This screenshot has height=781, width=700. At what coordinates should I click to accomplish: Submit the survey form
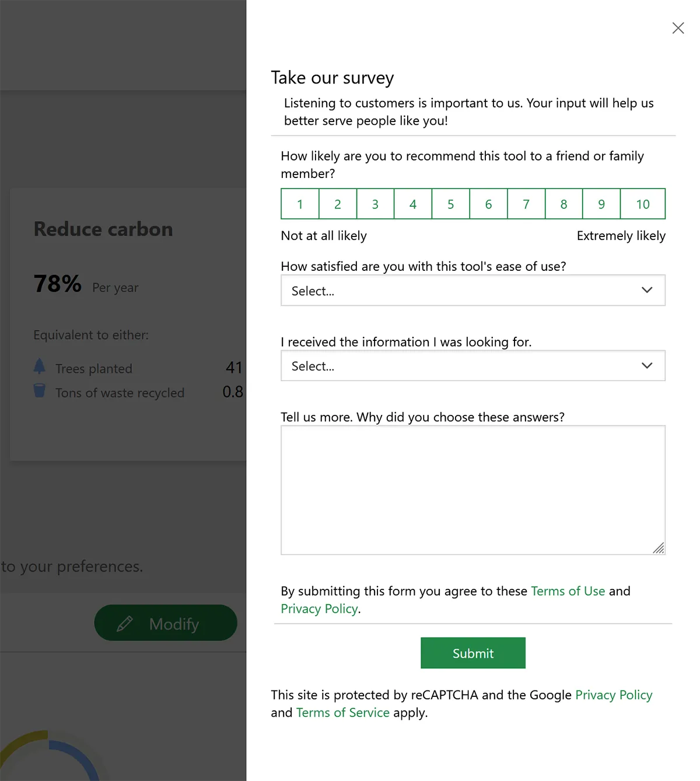(x=473, y=653)
